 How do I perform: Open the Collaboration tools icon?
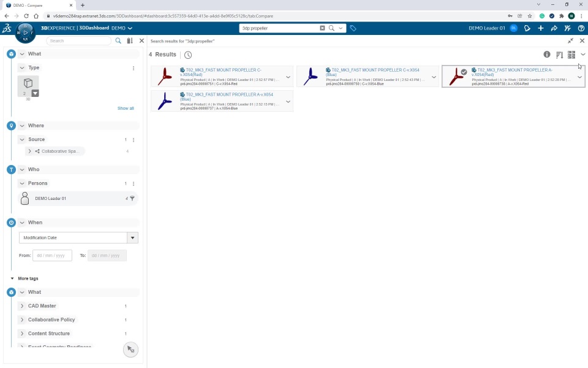click(x=568, y=28)
